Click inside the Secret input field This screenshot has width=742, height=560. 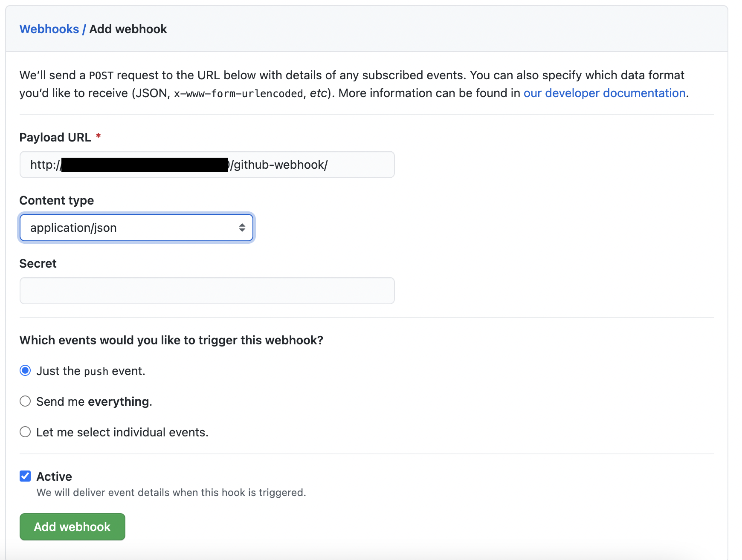point(207,291)
